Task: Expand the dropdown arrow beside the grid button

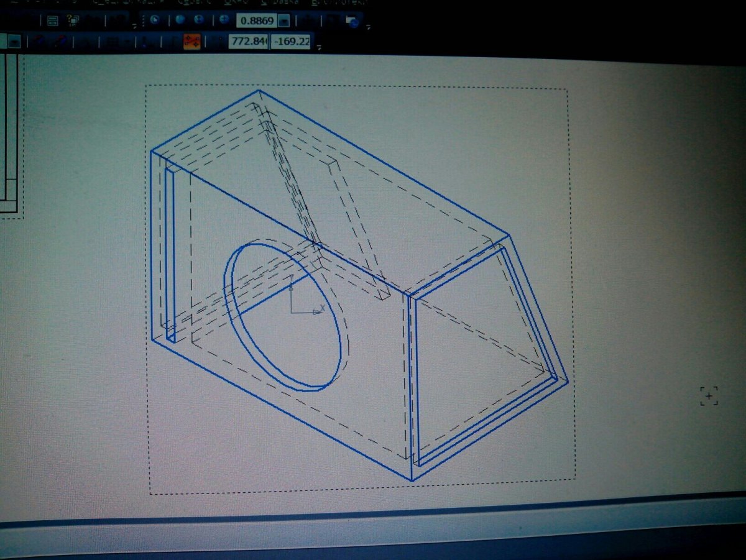Action: pyautogui.click(x=126, y=43)
